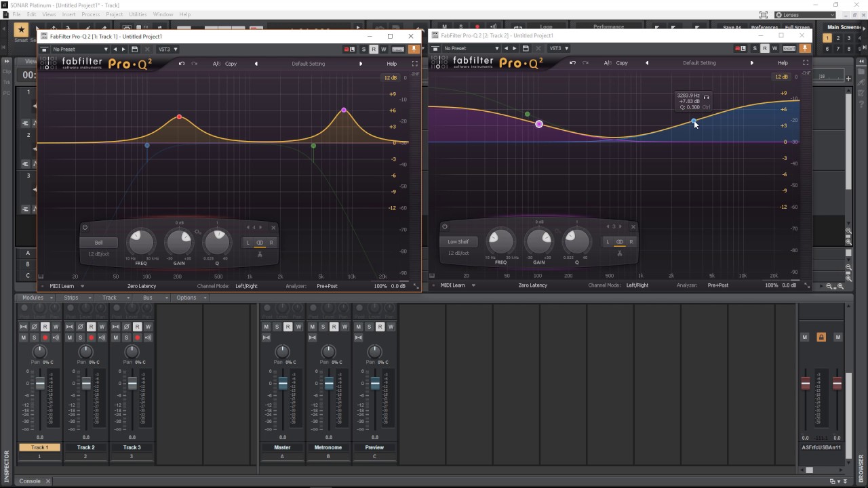This screenshot has height=488, width=868.
Task: Pin the Track 1 plugin window
Action: (x=412, y=49)
